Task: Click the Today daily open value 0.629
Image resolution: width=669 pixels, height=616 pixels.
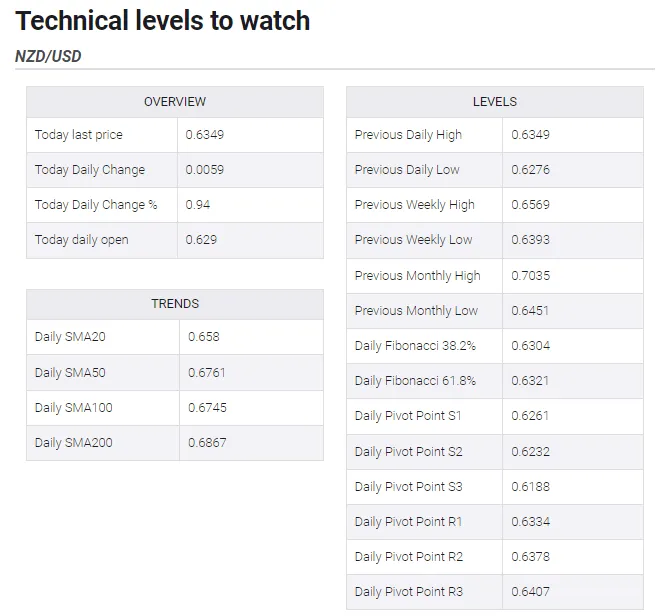Action: [x=201, y=240]
